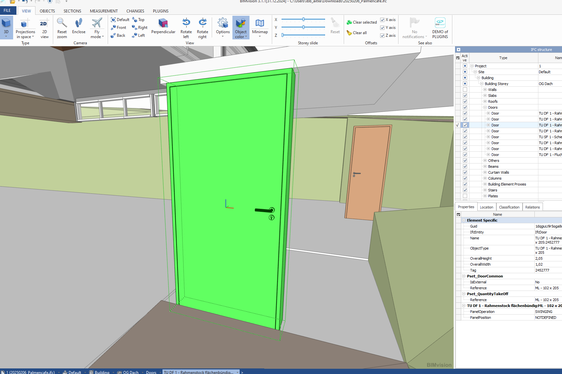Toggle Z axis checkbox

(x=382, y=35)
